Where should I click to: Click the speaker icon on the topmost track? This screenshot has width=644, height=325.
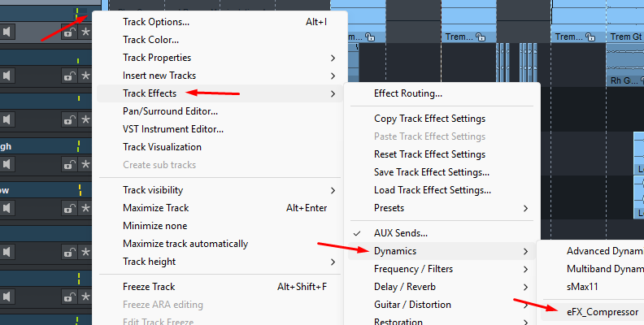point(7,32)
